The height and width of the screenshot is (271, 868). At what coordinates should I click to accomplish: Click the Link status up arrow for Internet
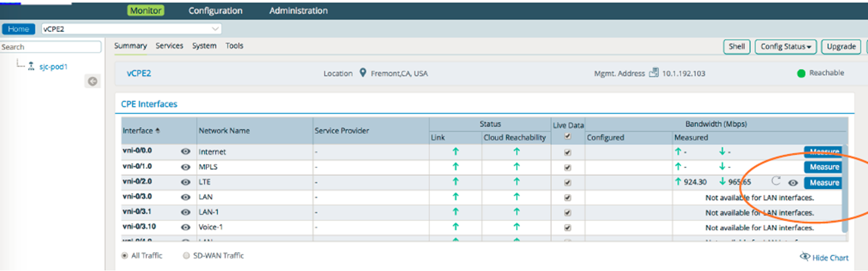pyautogui.click(x=455, y=151)
